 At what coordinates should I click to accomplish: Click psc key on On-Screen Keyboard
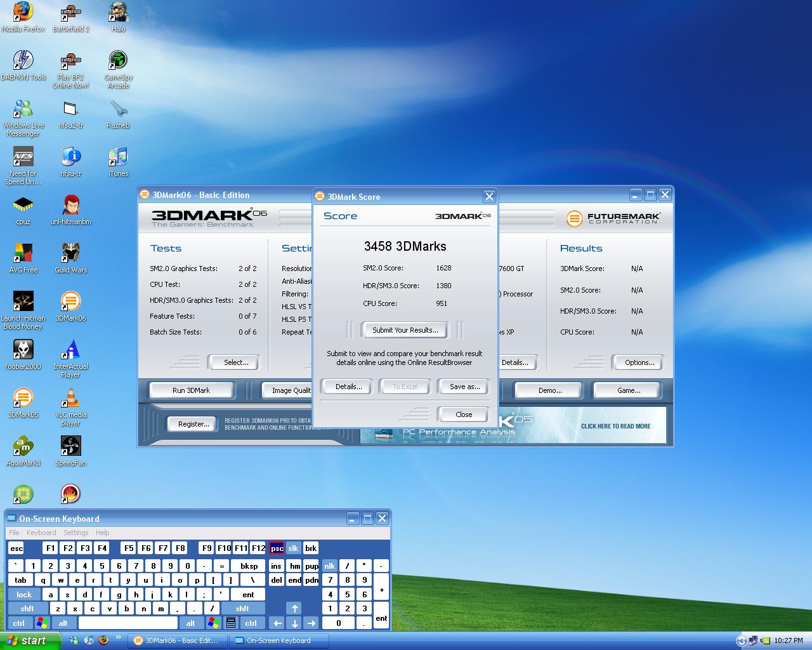[x=277, y=548]
